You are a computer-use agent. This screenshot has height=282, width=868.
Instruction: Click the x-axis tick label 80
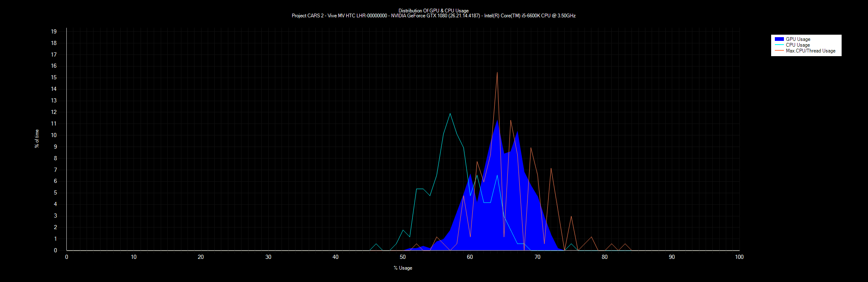[x=605, y=257]
